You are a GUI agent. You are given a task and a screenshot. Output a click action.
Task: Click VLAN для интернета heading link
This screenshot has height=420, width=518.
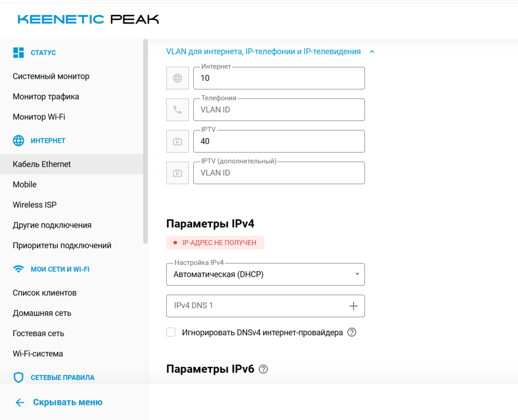click(x=263, y=51)
